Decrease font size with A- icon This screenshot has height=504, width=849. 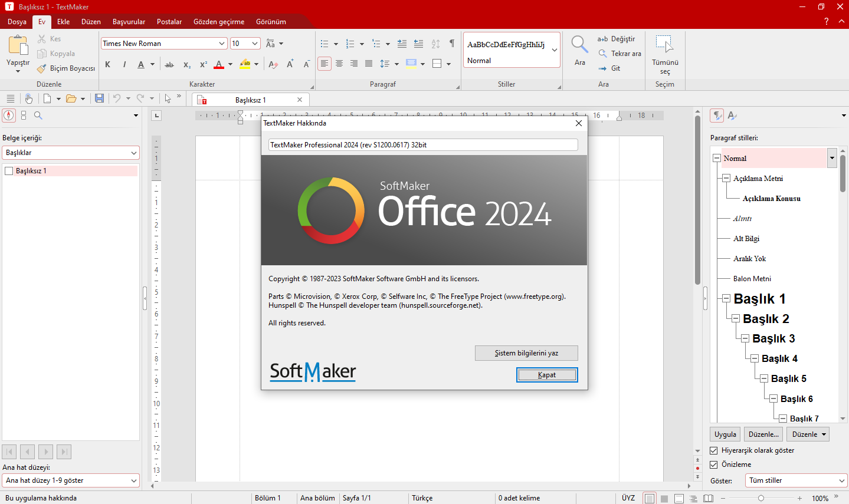[306, 64]
